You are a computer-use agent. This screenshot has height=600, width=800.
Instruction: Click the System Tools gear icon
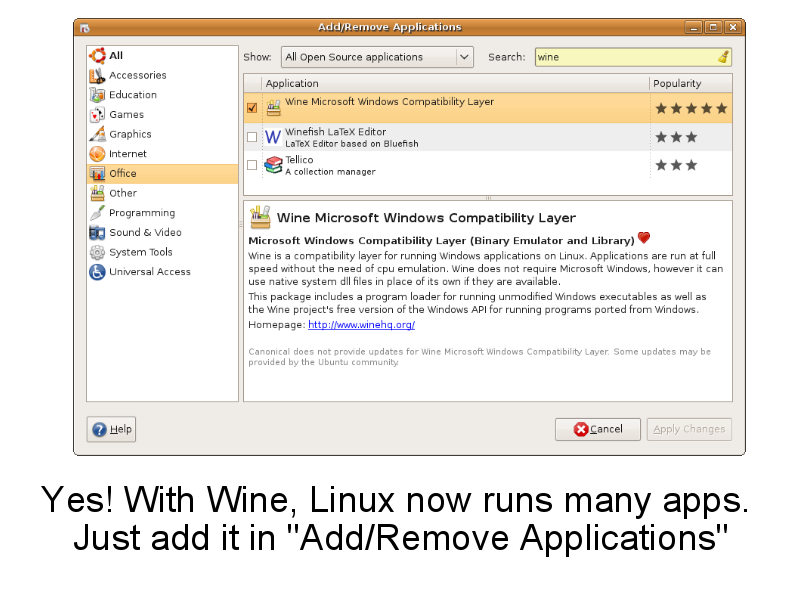97,252
